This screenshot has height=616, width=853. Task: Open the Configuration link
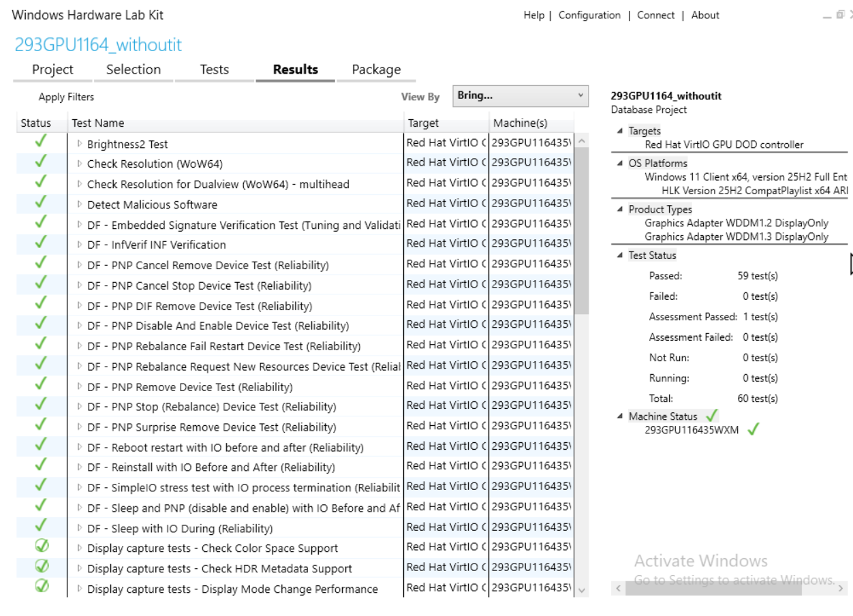[x=589, y=15]
